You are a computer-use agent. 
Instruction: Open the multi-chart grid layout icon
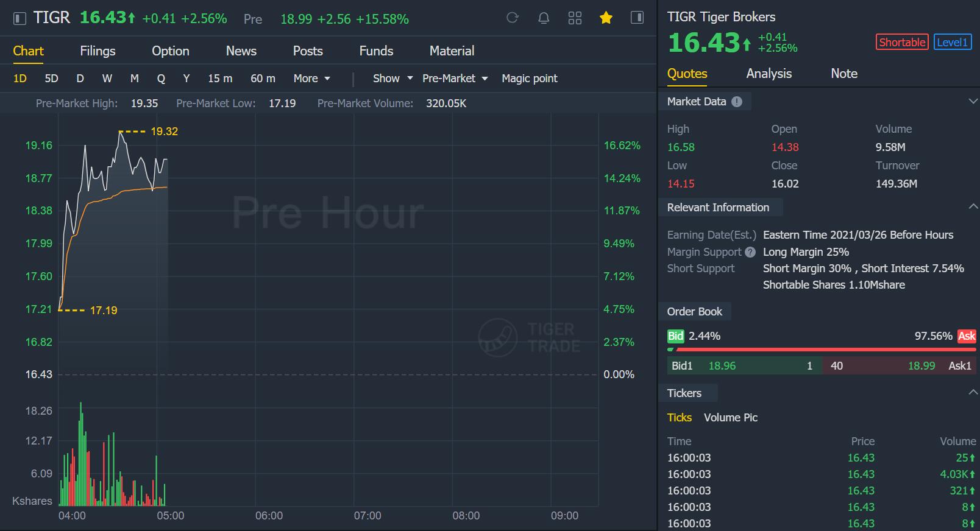(575, 18)
